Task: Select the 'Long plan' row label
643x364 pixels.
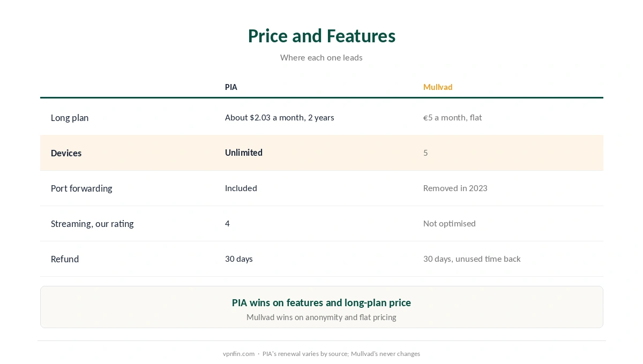Action: tap(70, 118)
